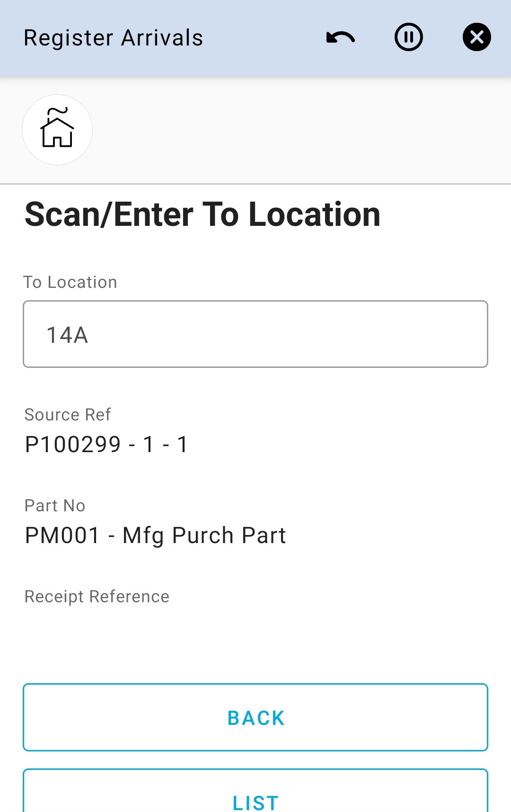Pause the Register Arrivals process

(408, 37)
